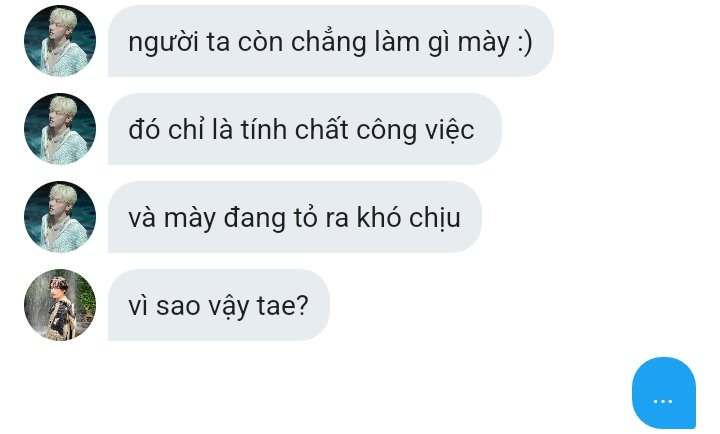
Task: Tap the white three dots in blue bubble
Action: click(663, 401)
